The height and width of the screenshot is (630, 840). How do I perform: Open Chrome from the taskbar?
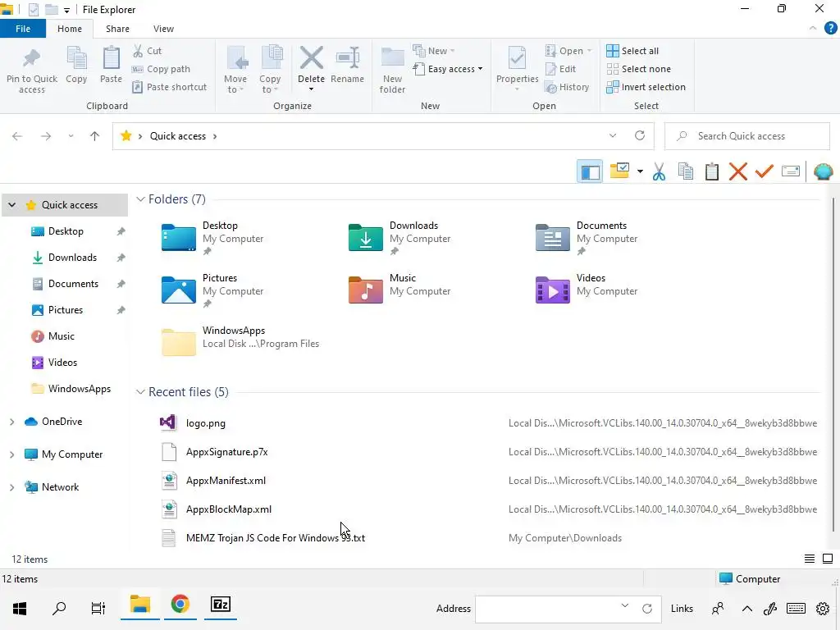coord(180,605)
